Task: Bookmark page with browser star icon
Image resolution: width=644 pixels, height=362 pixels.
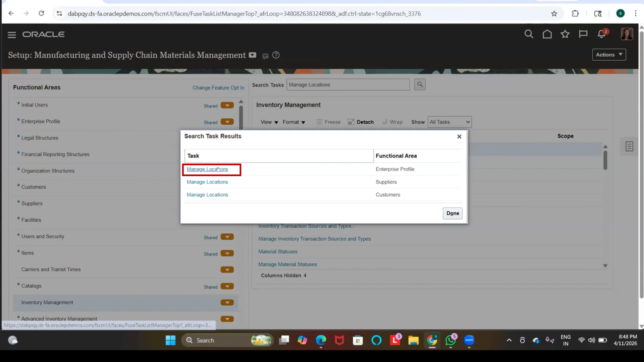Action: click(554, 14)
